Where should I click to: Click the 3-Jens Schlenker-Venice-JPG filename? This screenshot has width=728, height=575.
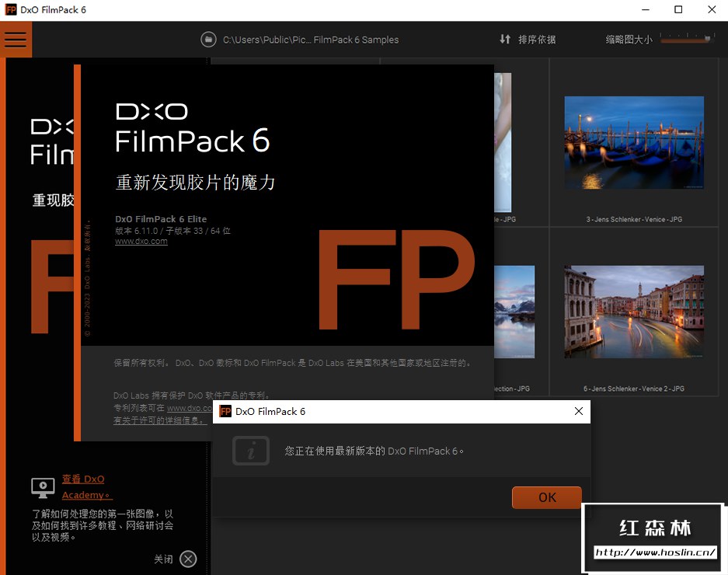[x=634, y=219]
